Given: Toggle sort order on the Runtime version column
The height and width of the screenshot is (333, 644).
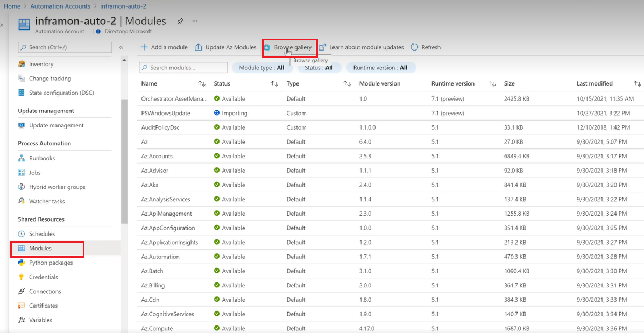Looking at the screenshot, I should [492, 83].
